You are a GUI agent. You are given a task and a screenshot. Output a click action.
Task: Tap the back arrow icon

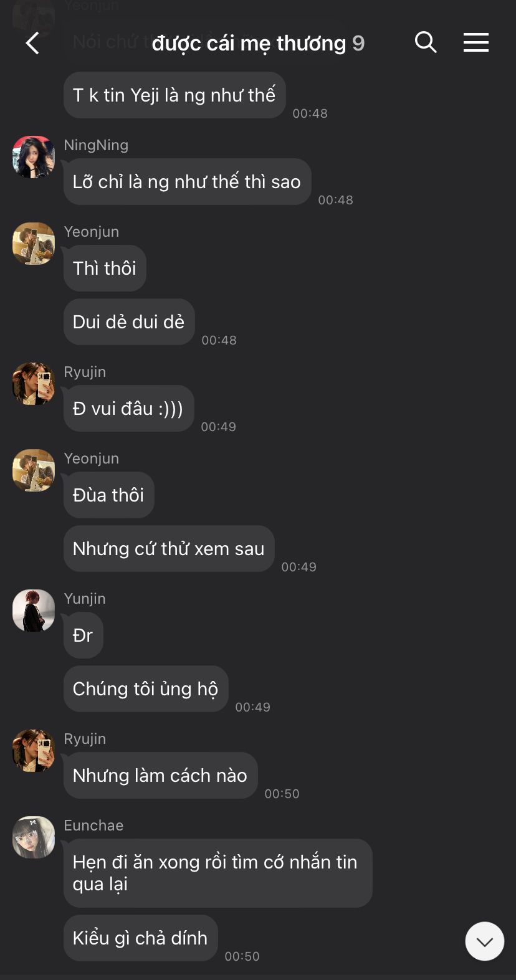[32, 43]
